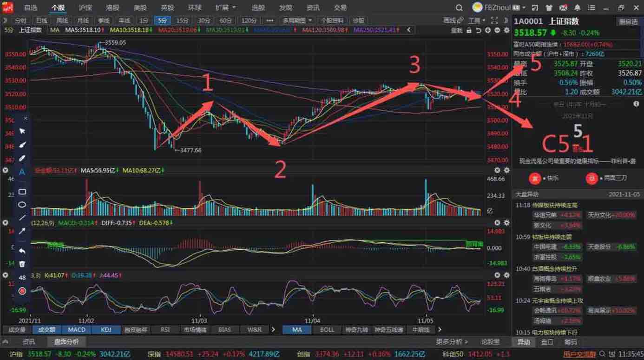Click the 用户交流群 link

click(x=579, y=354)
